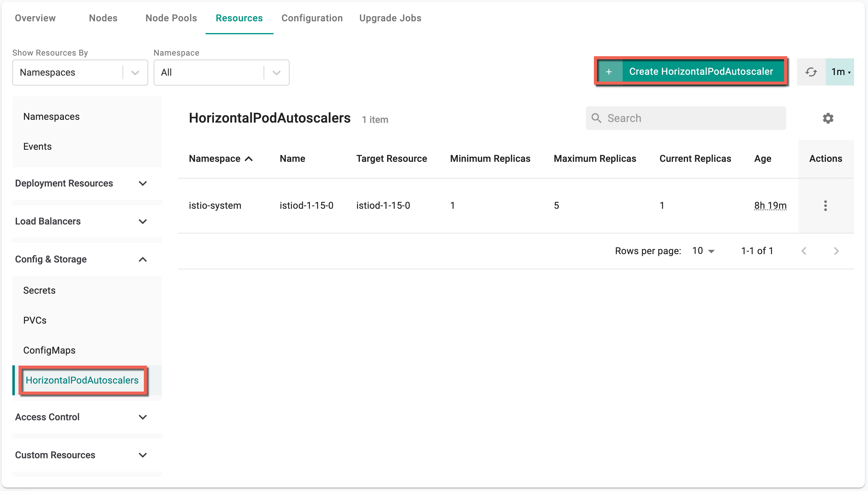Click the refresh icon to reload resources
This screenshot has height=491, width=868.
click(810, 72)
